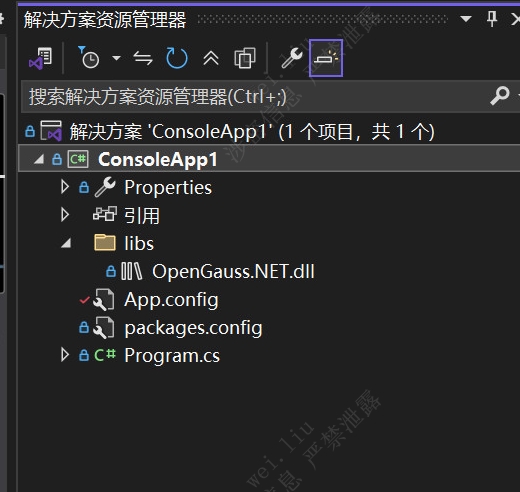This screenshot has width=520, height=492.
Task: Toggle auto-hide pin on Solution Explorer
Action: (x=492, y=19)
